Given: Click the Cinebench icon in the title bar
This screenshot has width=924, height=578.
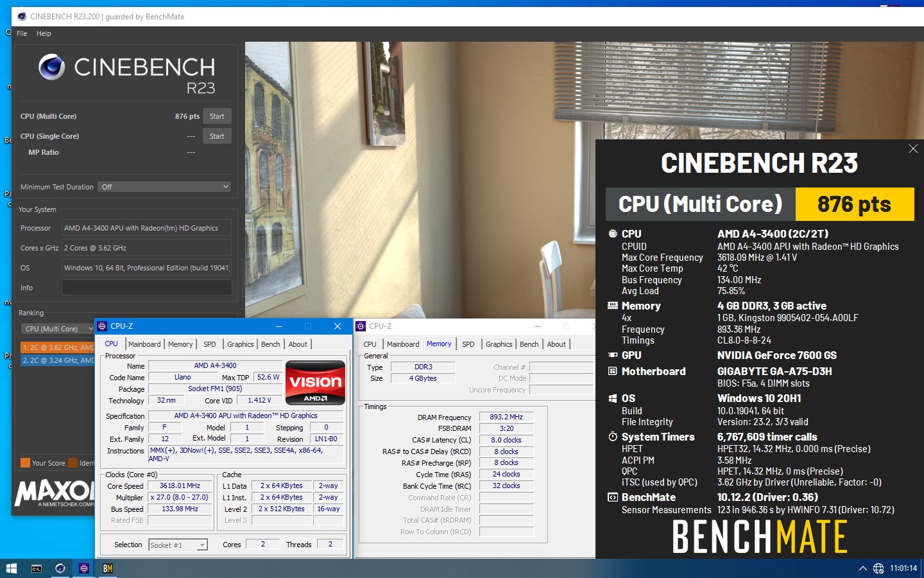Looking at the screenshot, I should coord(22,16).
